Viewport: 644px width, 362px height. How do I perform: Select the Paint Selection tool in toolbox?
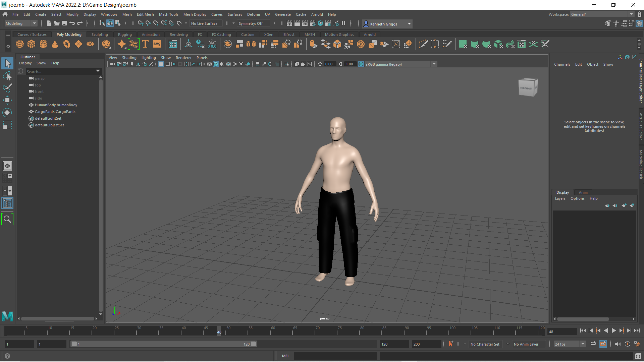point(7,88)
